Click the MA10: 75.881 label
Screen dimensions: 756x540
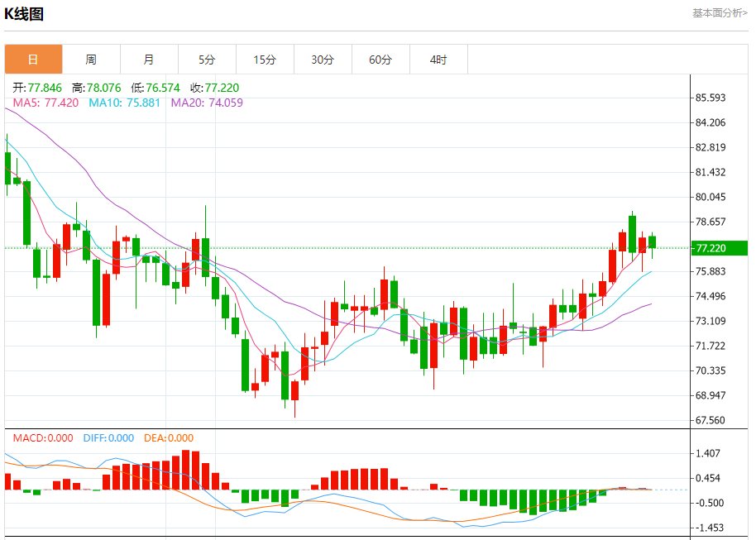click(x=124, y=103)
